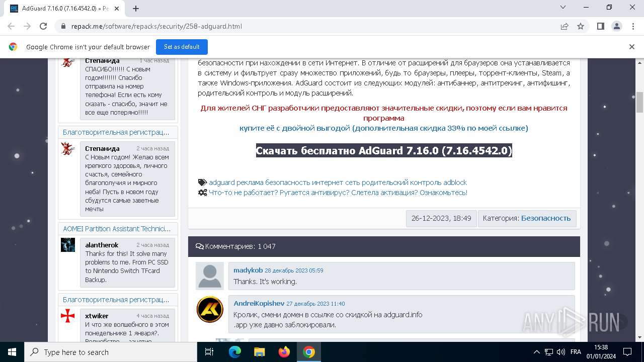Click the comments heading Комментариев: 1 047

[x=235, y=246]
